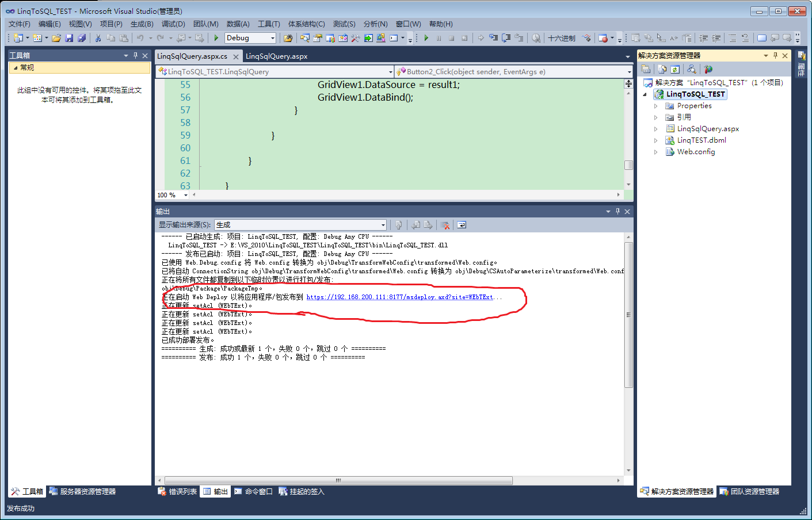Image resolution: width=812 pixels, height=520 pixels.
Task: Open 显示输出来源 source dropdown
Action: tap(300, 225)
